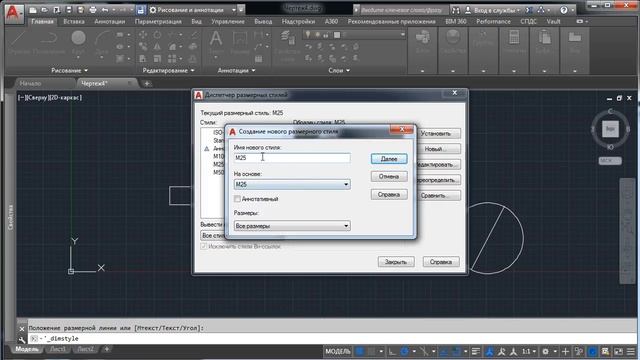Image resolution: width=640 pixels, height=360 pixels.
Task: Click the Circle tool in the ribbon
Action: [78, 38]
